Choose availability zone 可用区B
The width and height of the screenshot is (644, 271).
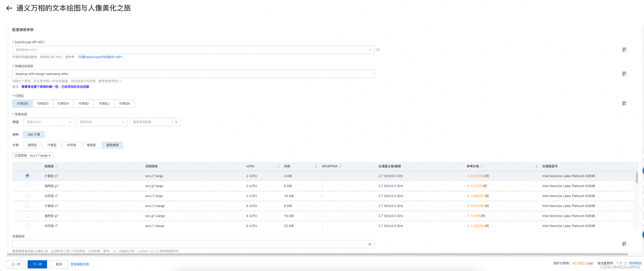(23, 104)
